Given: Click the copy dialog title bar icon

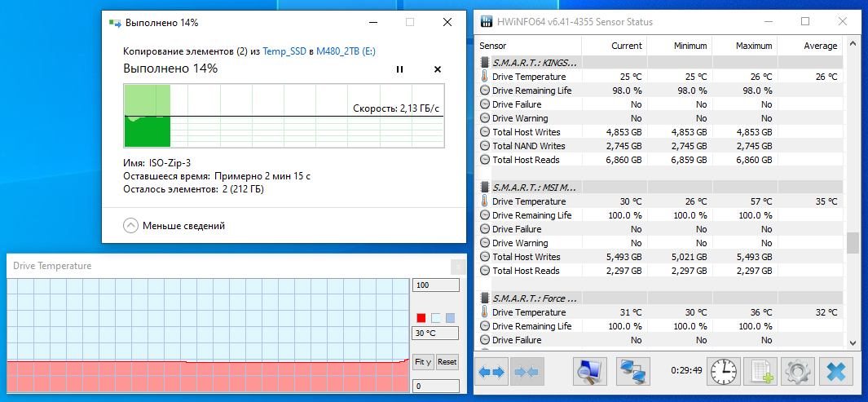Looking at the screenshot, I should click(x=115, y=23).
